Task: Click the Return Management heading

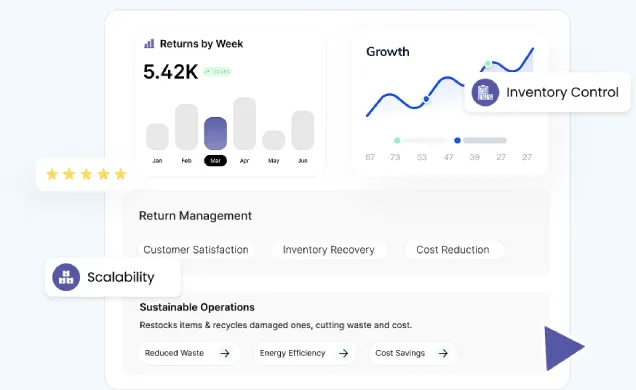Action: pyautogui.click(x=196, y=216)
